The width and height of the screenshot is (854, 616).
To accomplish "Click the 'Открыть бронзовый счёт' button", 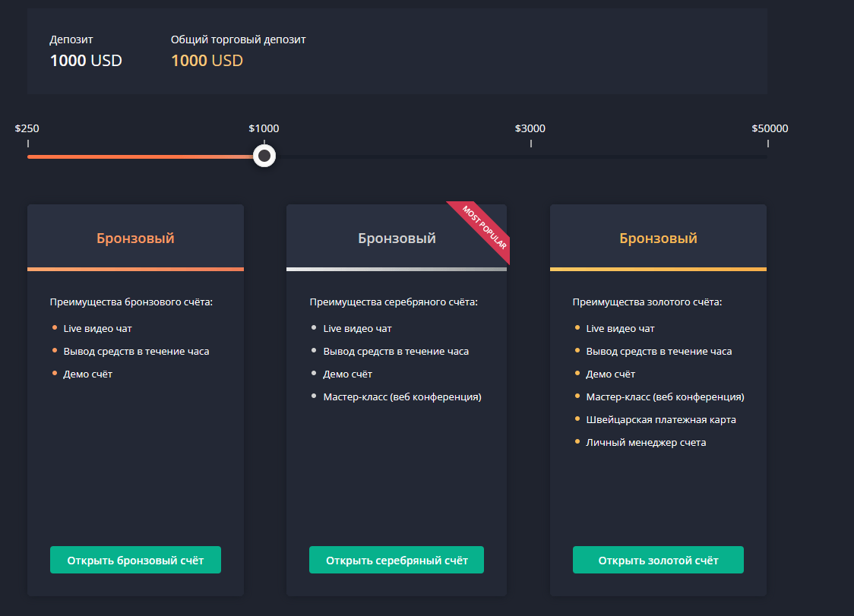I will coord(135,560).
